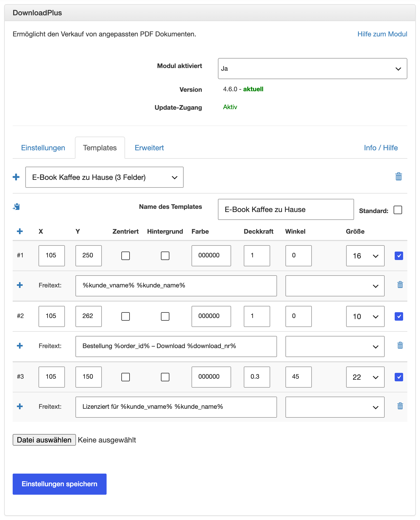Switch to the Einstellungen tab
The height and width of the screenshot is (520, 420).
click(43, 148)
